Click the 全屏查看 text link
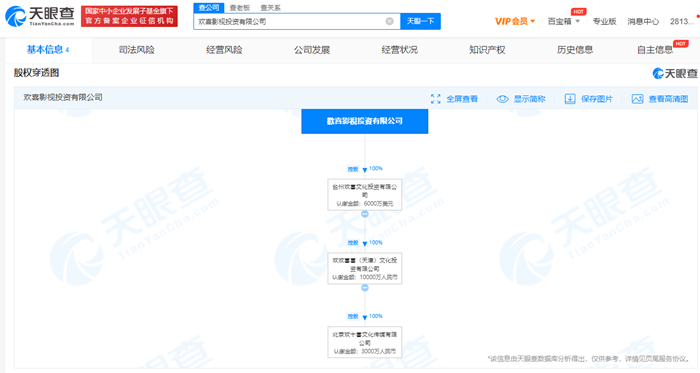The height and width of the screenshot is (373, 700). click(x=462, y=99)
